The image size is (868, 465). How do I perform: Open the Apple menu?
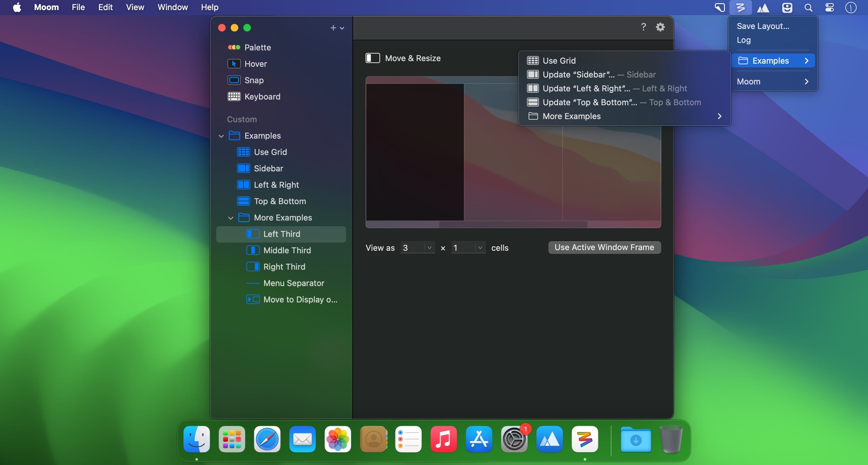pos(17,8)
